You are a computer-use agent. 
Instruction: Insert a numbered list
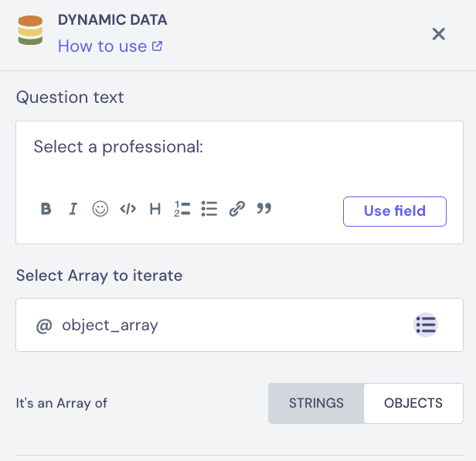pyautogui.click(x=182, y=209)
